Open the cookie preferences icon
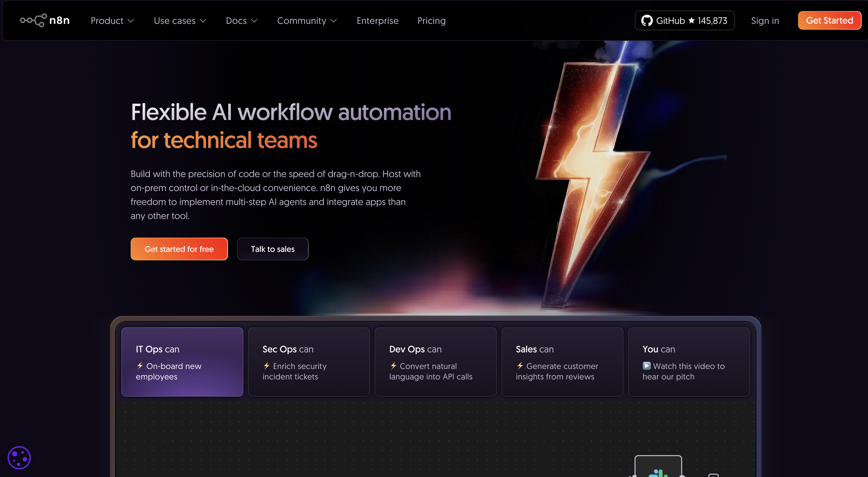The image size is (868, 477). [x=19, y=457]
